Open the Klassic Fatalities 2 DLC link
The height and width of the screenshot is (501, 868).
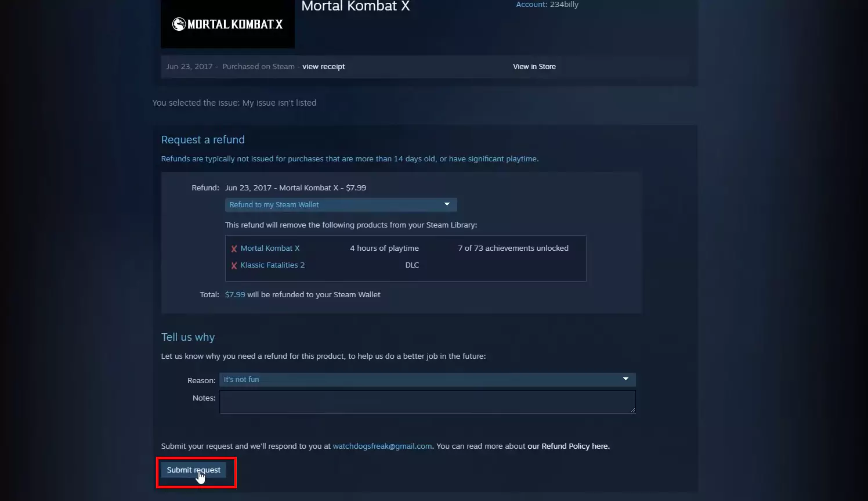click(x=273, y=265)
